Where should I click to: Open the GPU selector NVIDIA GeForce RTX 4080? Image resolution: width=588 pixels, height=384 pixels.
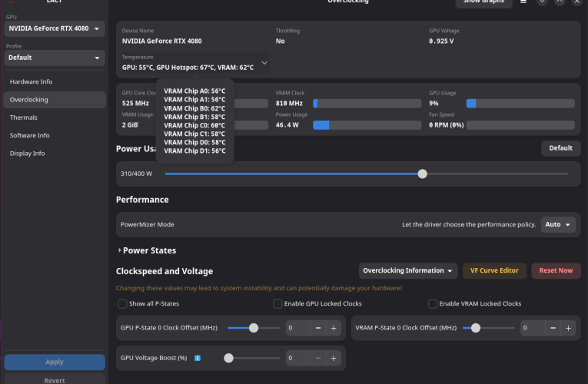(x=55, y=29)
